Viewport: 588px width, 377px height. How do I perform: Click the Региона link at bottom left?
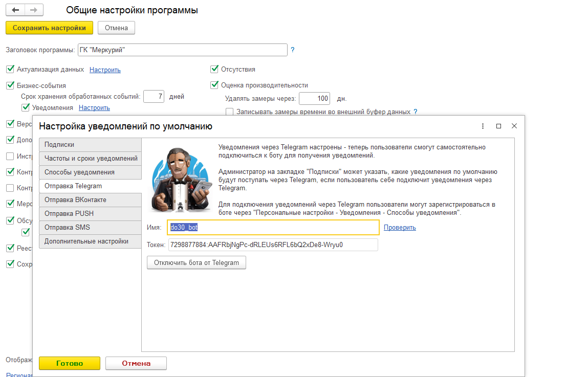pos(19,374)
